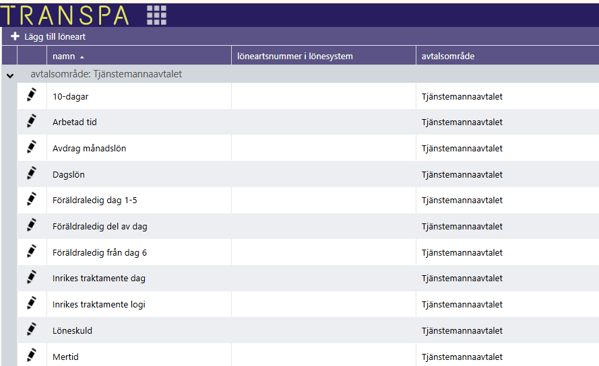The image size is (599, 366).
Task: Edit the Föräldraledig från dag 6 pencil
Action: [x=32, y=251]
